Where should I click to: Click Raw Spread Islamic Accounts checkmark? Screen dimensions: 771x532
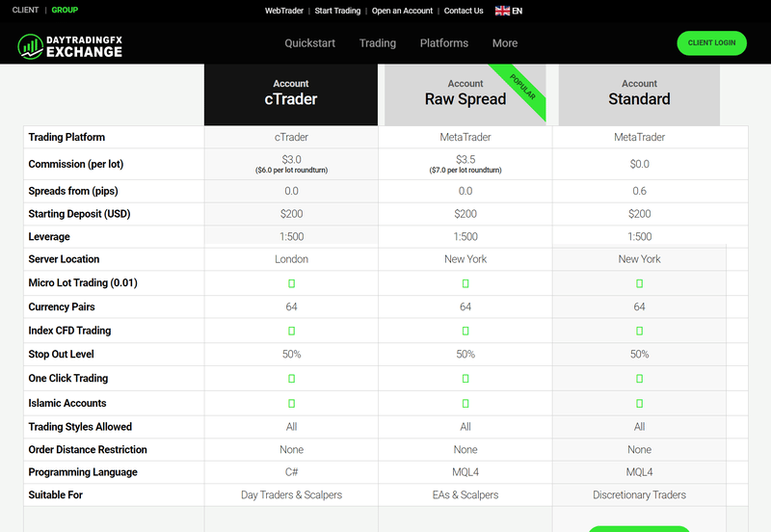pos(465,404)
